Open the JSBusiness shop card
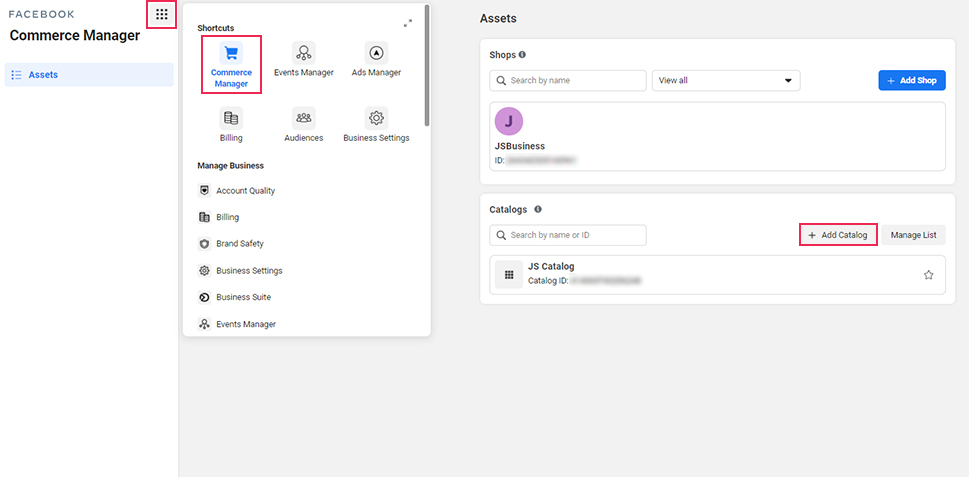This screenshot has height=477, width=969. (717, 137)
